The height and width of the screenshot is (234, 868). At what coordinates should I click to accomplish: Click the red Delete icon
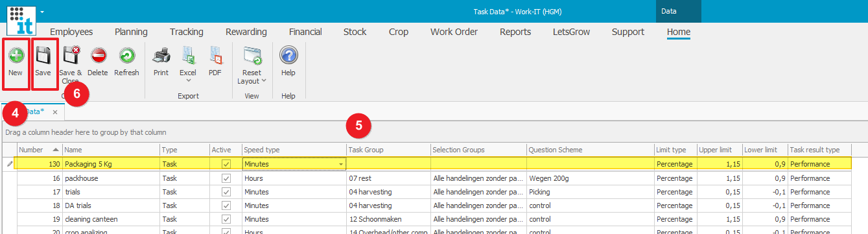tap(99, 56)
